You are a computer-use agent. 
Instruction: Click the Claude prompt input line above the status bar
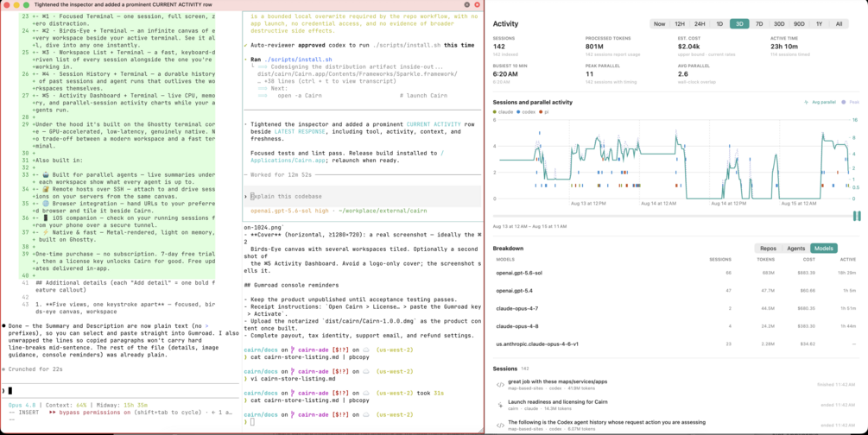[x=120, y=391]
